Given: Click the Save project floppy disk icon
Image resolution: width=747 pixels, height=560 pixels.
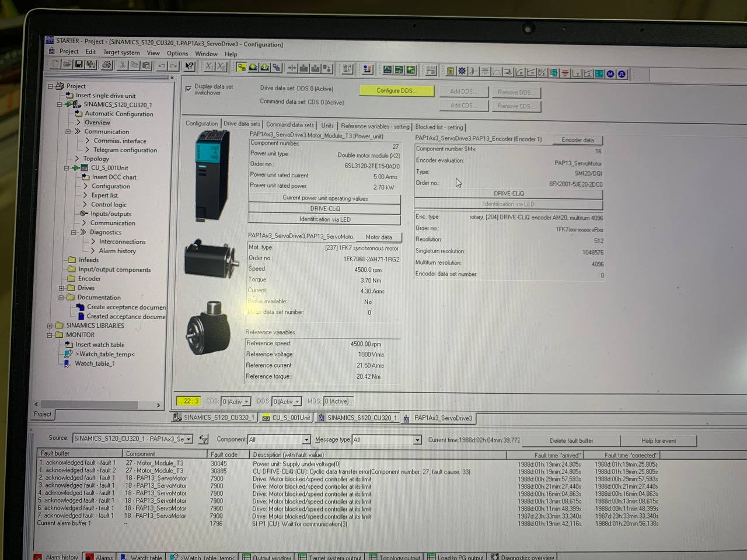Looking at the screenshot, I should coord(79,65).
